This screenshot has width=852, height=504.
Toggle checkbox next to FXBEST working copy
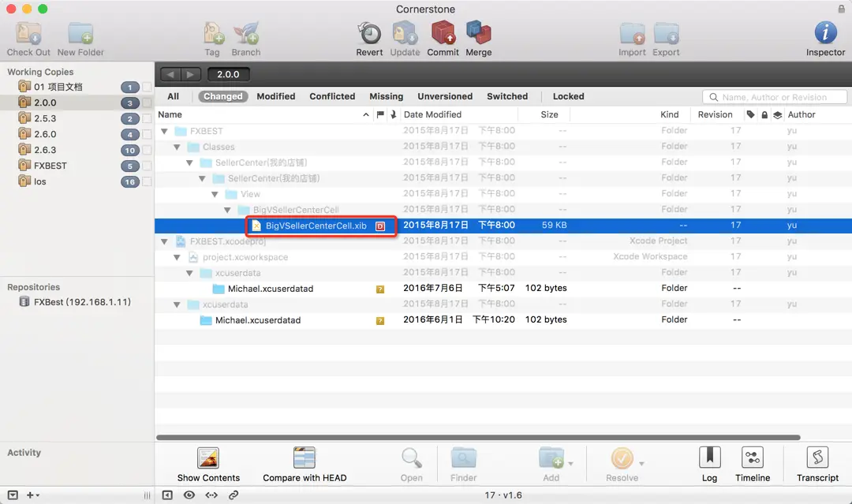coord(147,166)
